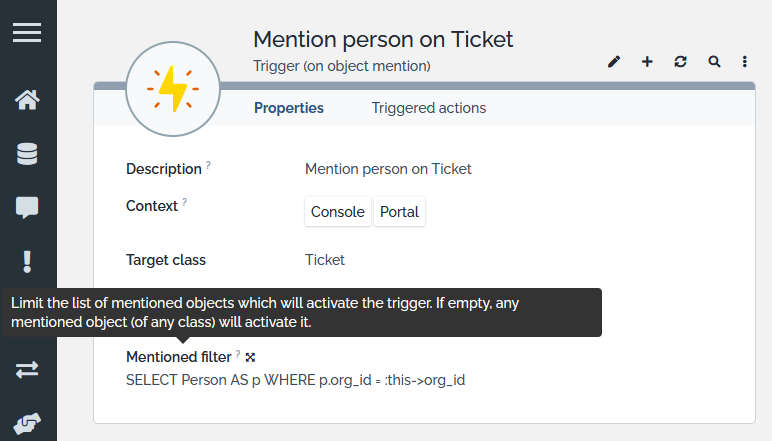This screenshot has height=441, width=772.
Task: Click the Mentioned filter help hint
Action: click(x=238, y=354)
